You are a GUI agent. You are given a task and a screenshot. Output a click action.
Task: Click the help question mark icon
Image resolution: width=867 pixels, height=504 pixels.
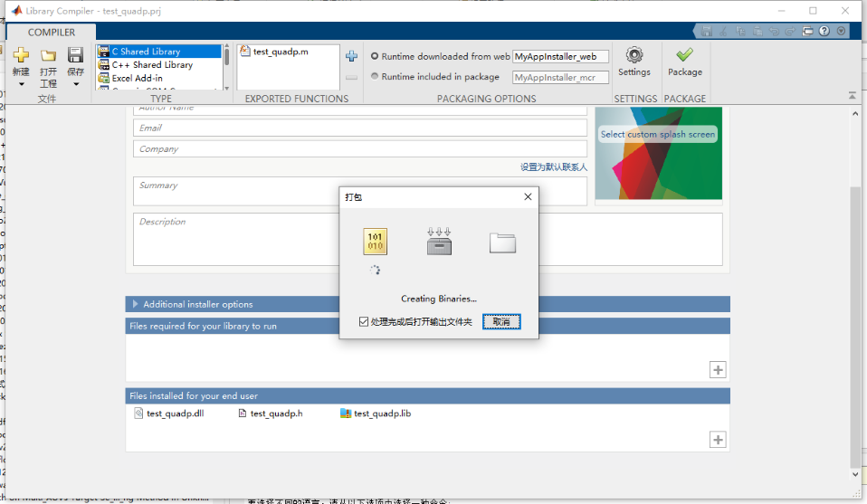coord(824,31)
